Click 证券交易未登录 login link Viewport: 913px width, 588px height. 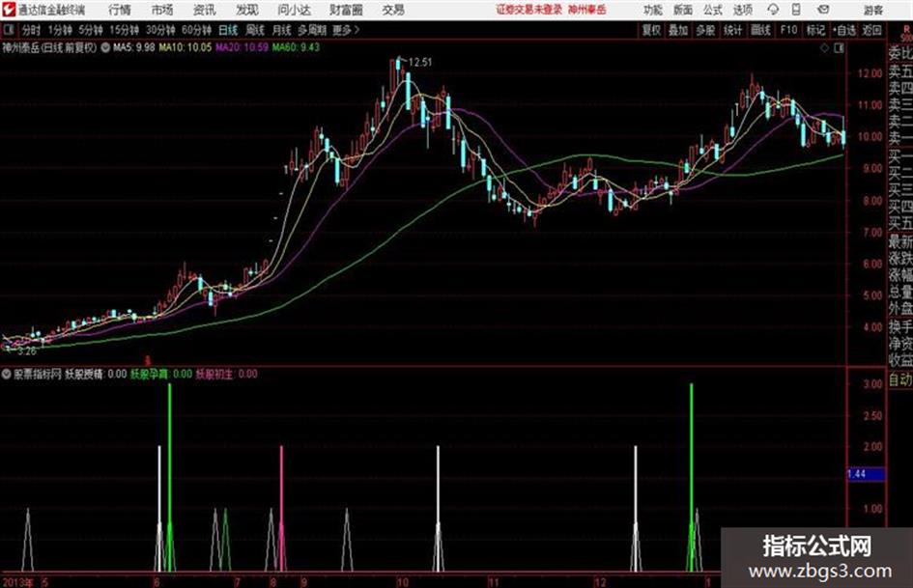(x=529, y=10)
